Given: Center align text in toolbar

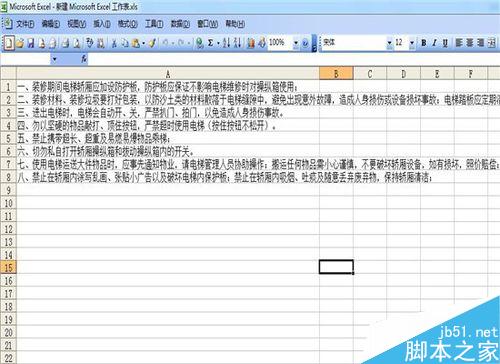Looking at the screenshot, I should point(470,43).
